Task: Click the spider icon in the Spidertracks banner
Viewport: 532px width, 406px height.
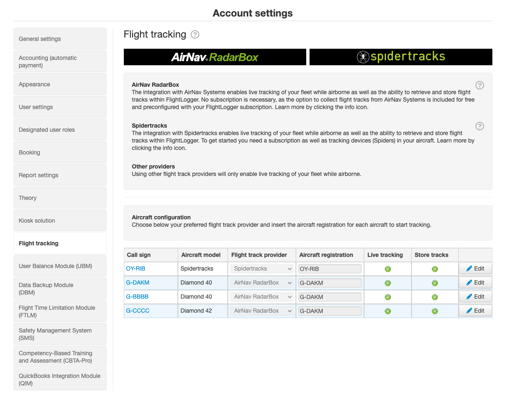Action: (363, 57)
